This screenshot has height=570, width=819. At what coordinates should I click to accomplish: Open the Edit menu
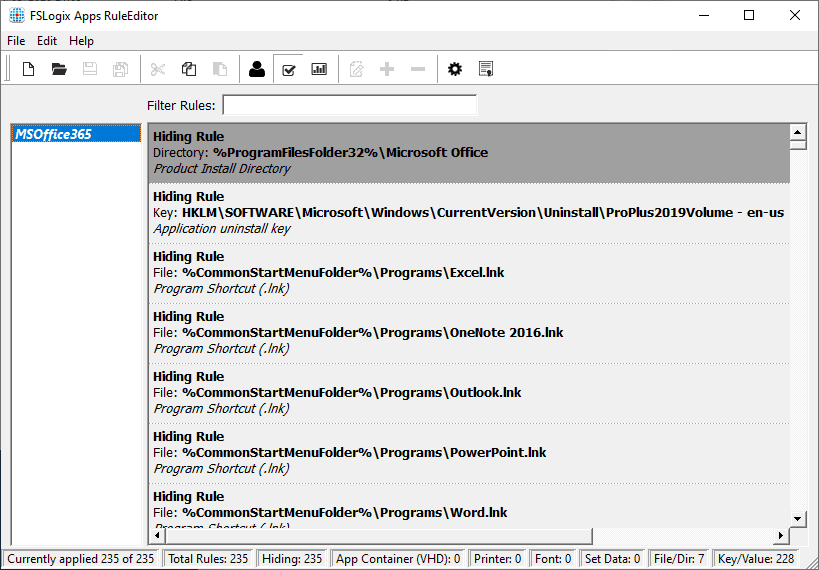(x=47, y=41)
